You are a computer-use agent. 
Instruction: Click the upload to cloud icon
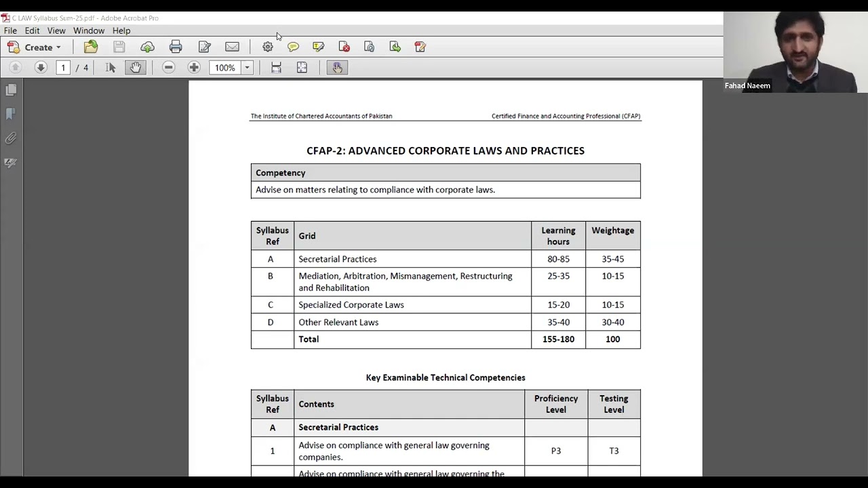(x=147, y=47)
